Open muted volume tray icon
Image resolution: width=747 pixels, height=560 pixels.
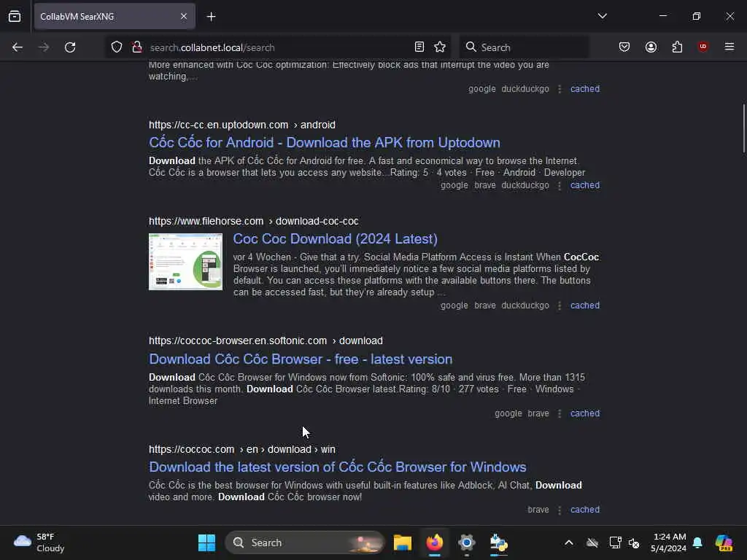(x=634, y=542)
